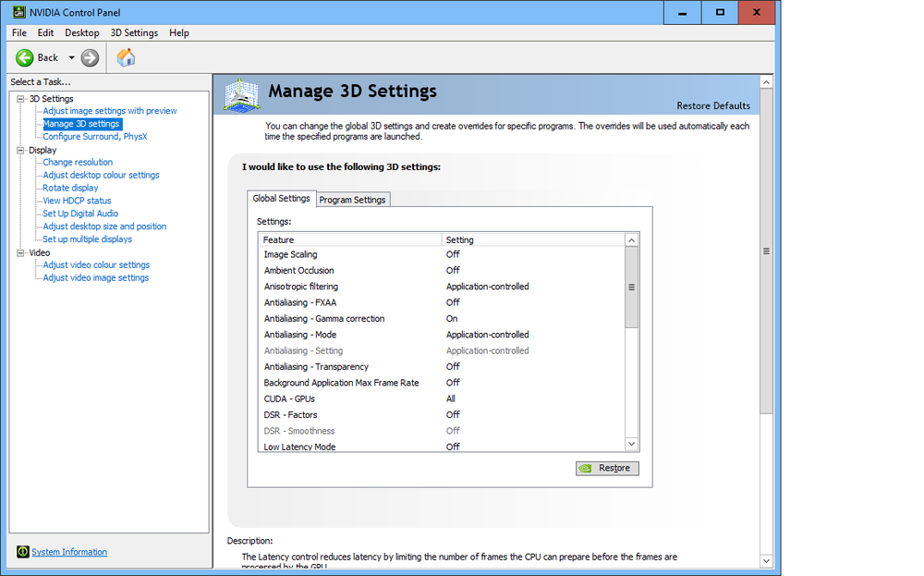Select the Anisotropic filtering feature row
924x576 pixels.
point(442,287)
